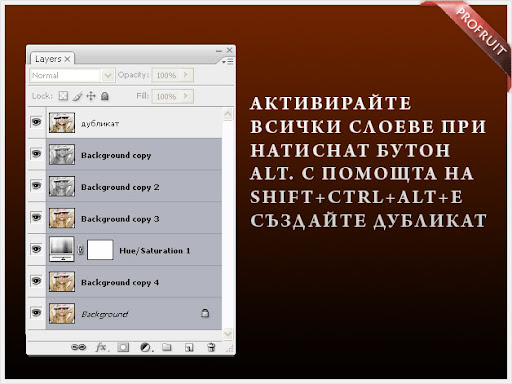Viewport: 512px width, 384px height.
Task: Click the Hue/Saturation mask link icon
Action: 80,249
